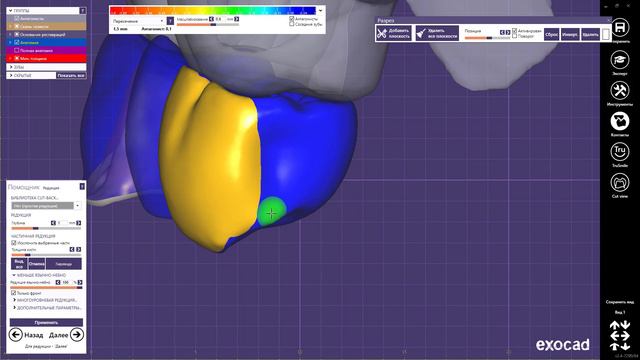Click the Вид 1 saved view label
The width and height of the screenshot is (640, 360).
(620, 312)
